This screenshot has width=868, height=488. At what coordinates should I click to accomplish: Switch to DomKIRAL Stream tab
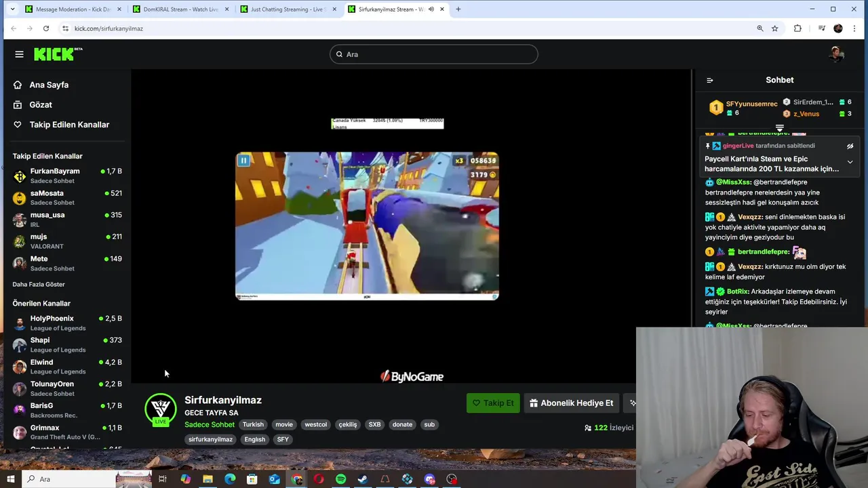pyautogui.click(x=181, y=9)
